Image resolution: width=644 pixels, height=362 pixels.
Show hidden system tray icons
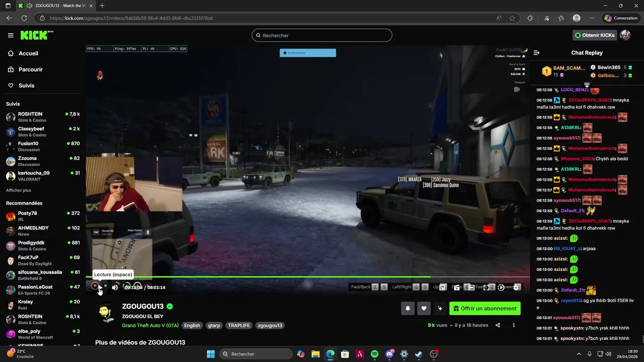coord(579,354)
